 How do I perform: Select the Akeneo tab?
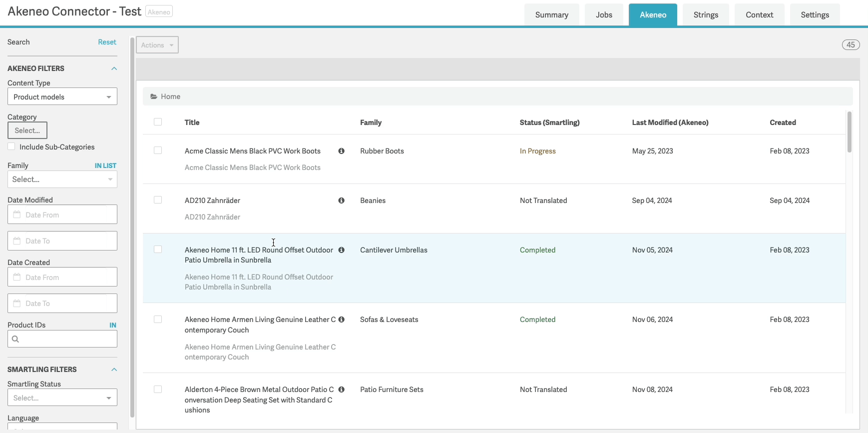[653, 15]
